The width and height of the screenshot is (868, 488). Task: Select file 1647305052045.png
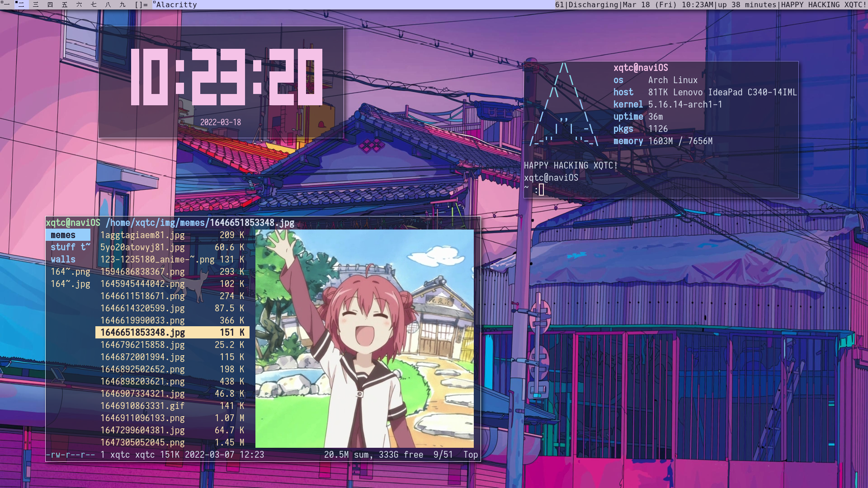pos(172,442)
